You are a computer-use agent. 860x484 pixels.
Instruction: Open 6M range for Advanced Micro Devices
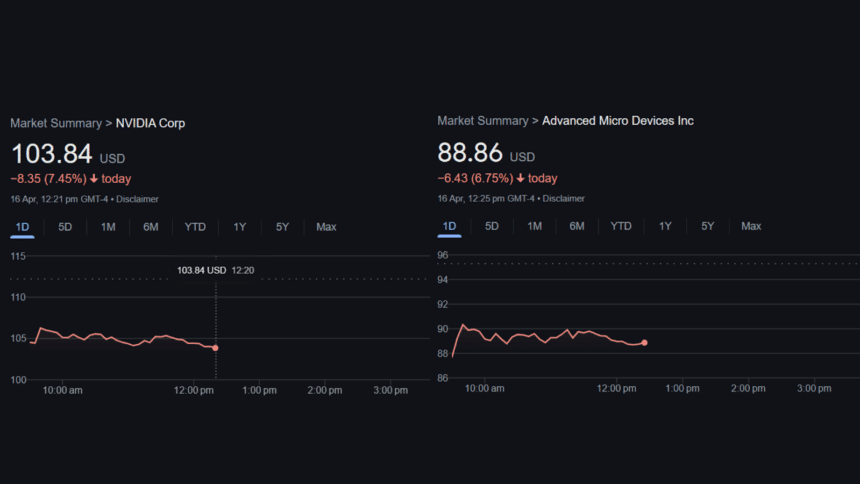click(x=576, y=226)
